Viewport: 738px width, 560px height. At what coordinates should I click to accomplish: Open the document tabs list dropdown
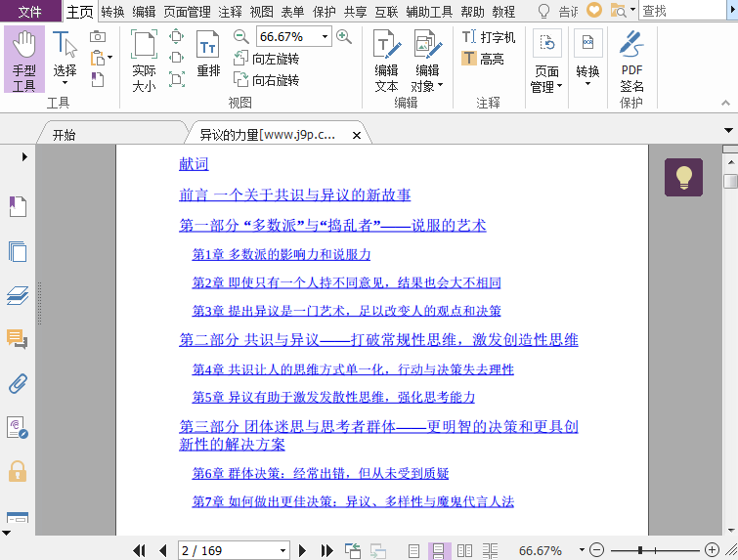click(728, 130)
